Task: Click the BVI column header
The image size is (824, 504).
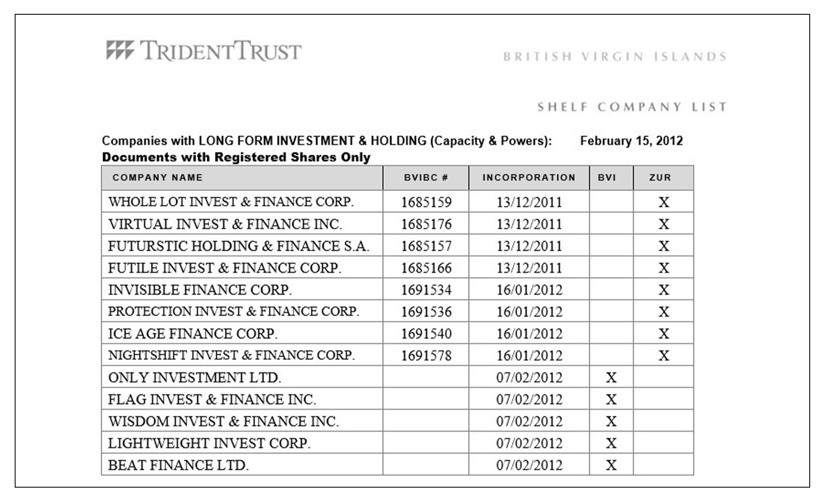Action: click(607, 178)
